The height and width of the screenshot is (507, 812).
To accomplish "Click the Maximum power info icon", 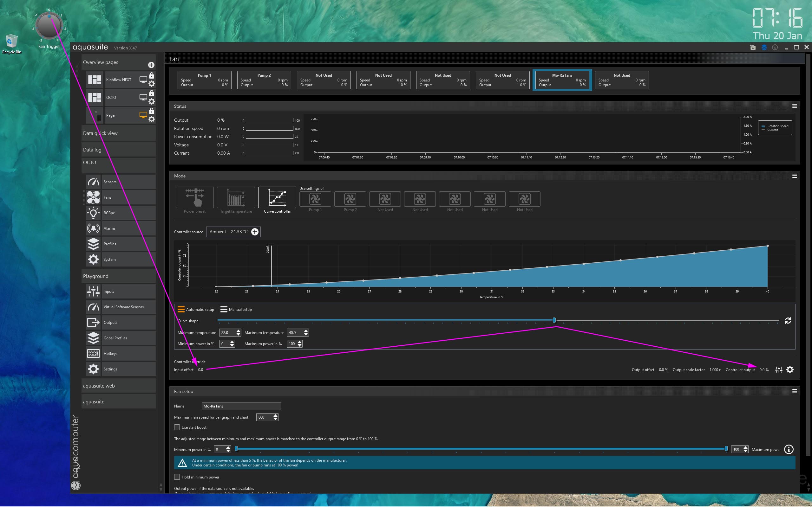I will click(x=789, y=449).
